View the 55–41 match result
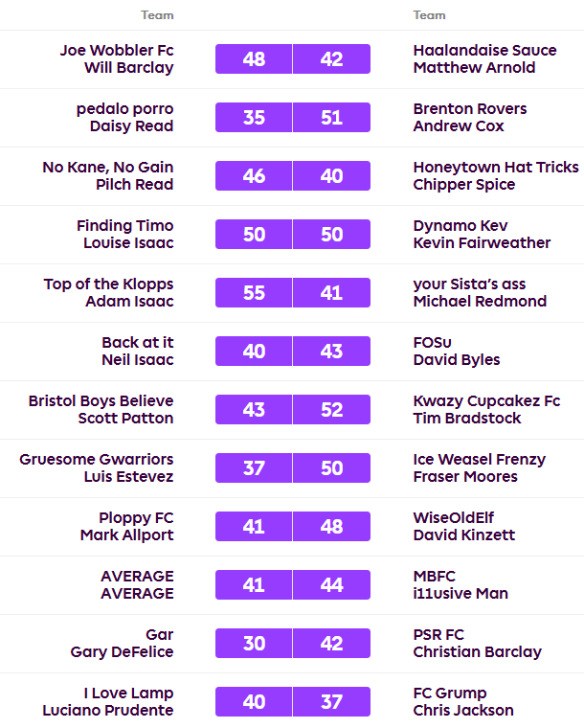The width and height of the screenshot is (584, 728). 292,293
